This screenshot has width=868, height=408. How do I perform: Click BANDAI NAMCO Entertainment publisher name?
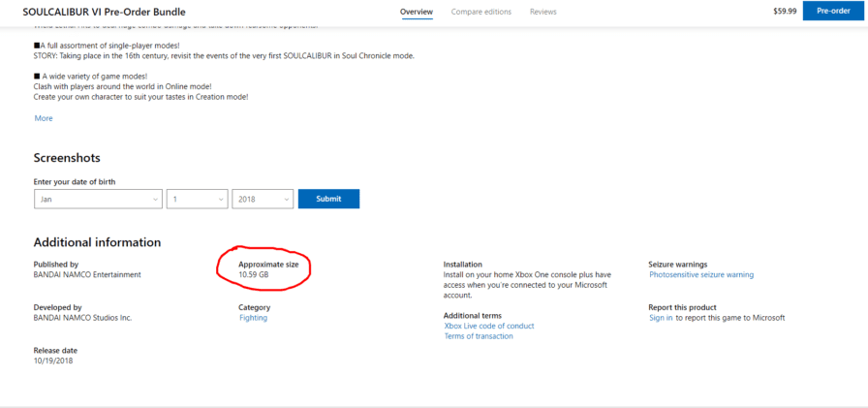[x=87, y=274]
